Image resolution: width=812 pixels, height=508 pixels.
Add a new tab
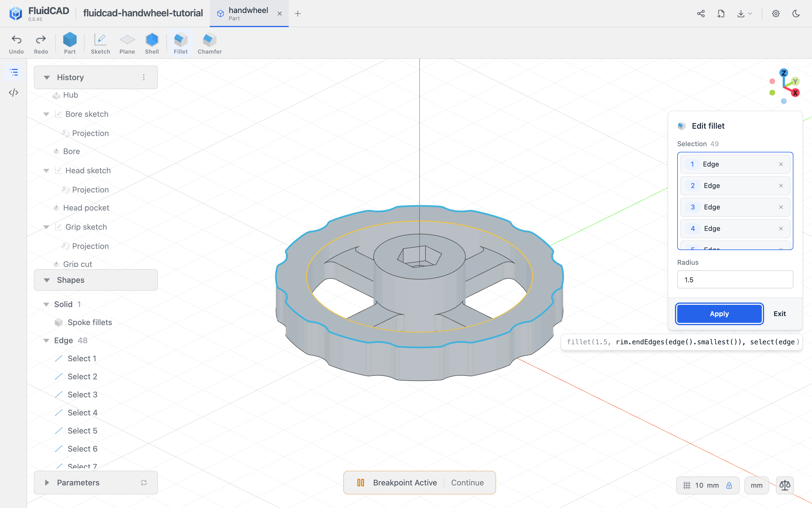[298, 14]
